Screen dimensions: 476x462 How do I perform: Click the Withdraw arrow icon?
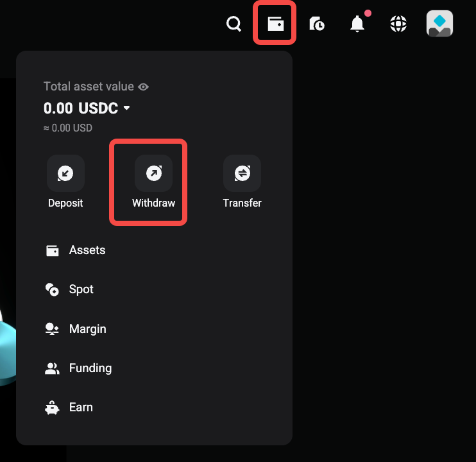[x=153, y=173]
